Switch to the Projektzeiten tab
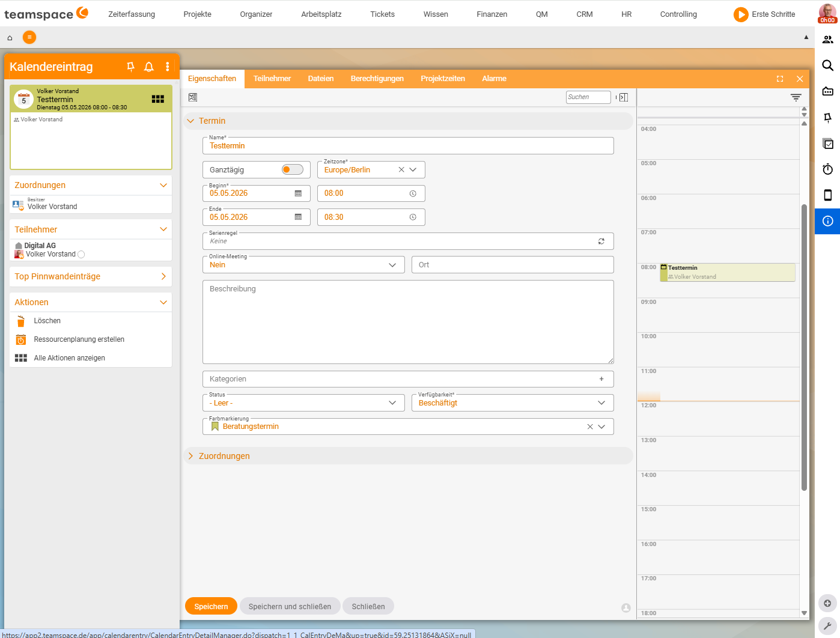840x638 pixels. click(x=443, y=79)
